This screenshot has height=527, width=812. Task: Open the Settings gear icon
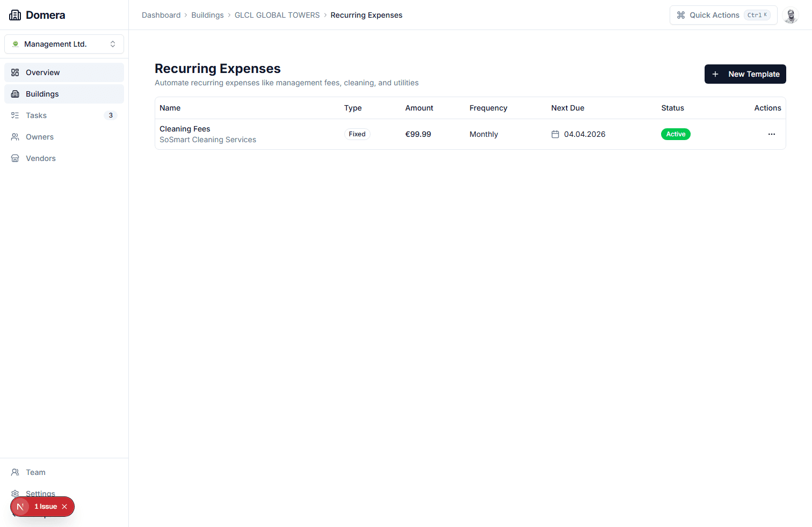(x=15, y=494)
